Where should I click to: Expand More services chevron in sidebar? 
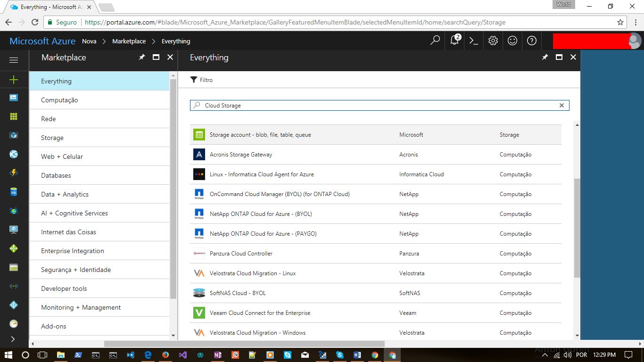(x=13, y=339)
